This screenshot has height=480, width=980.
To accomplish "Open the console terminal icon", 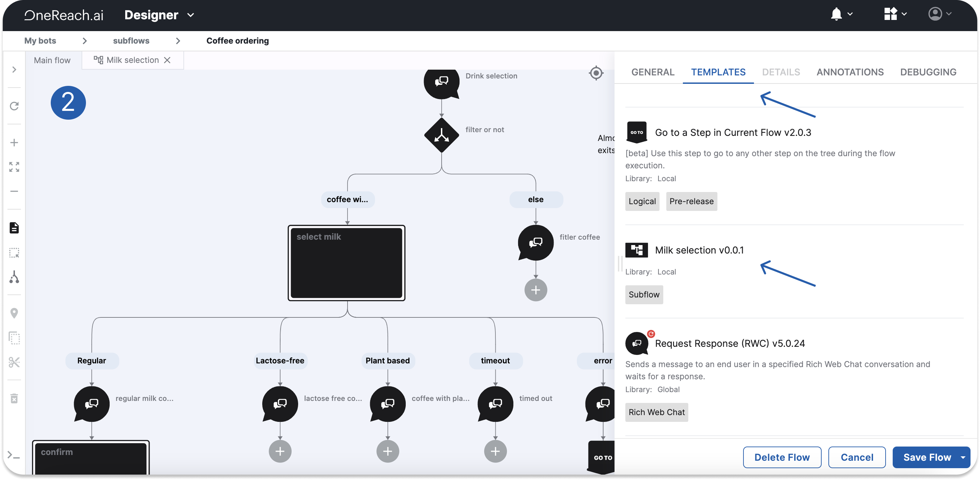I will tap(14, 455).
